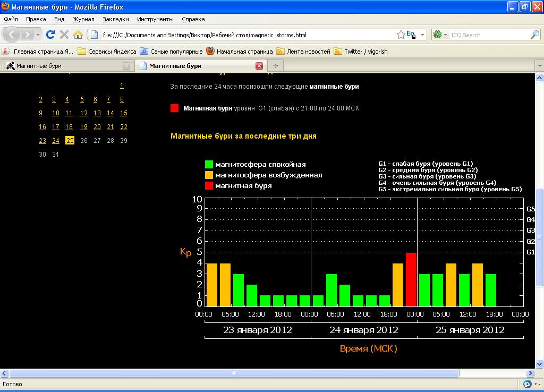
Task: Go to the Home page icon
Action: pos(78,35)
